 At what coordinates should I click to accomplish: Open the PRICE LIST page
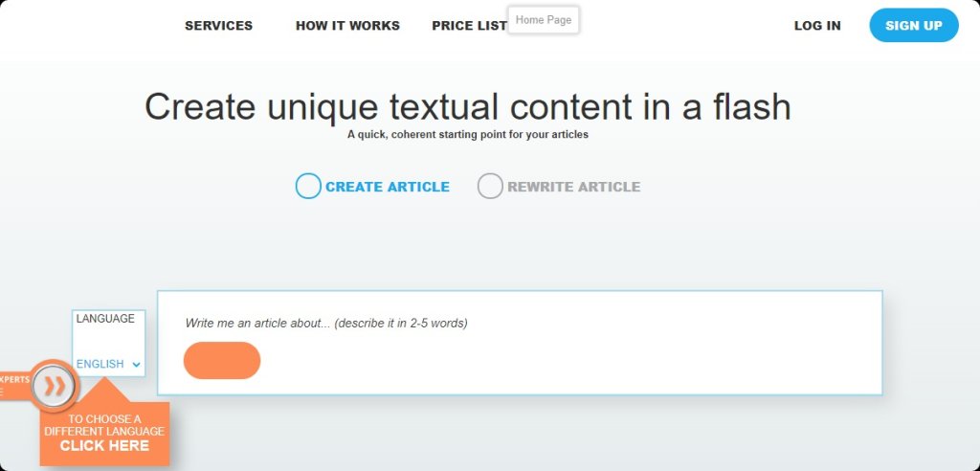469,26
